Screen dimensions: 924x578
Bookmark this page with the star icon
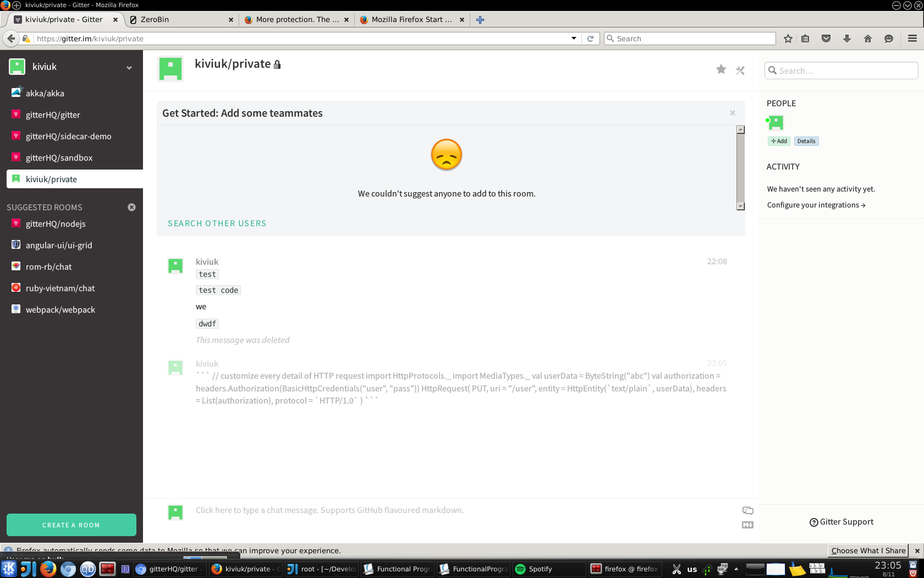[788, 39]
